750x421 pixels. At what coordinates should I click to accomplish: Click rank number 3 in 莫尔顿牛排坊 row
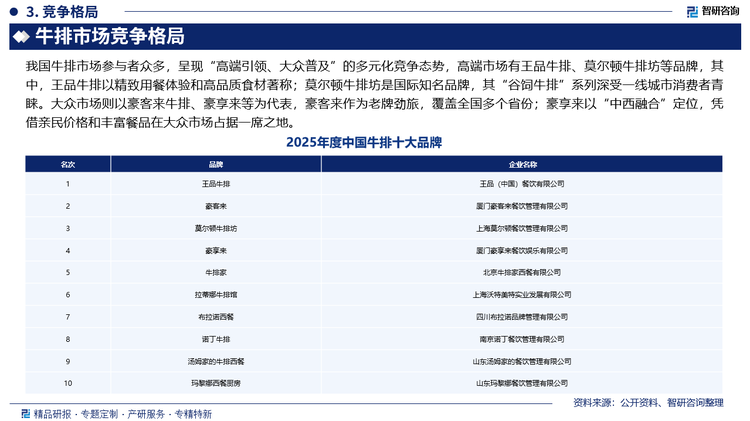(68, 228)
